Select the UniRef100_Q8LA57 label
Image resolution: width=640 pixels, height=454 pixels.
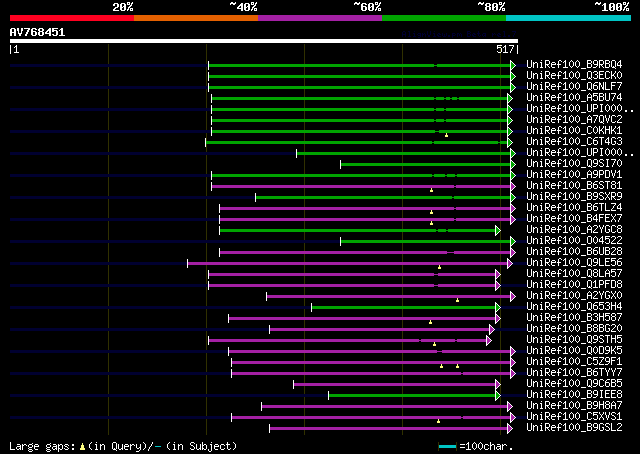tap(574, 274)
